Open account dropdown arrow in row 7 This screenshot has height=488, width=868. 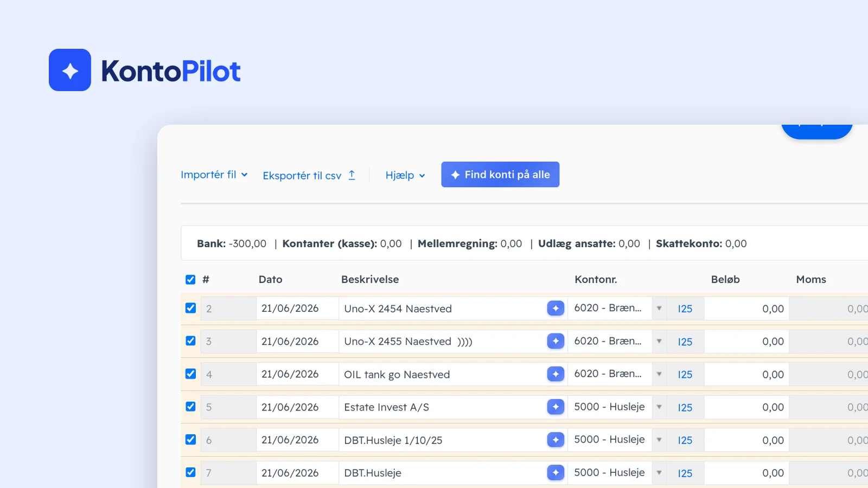coord(659,472)
